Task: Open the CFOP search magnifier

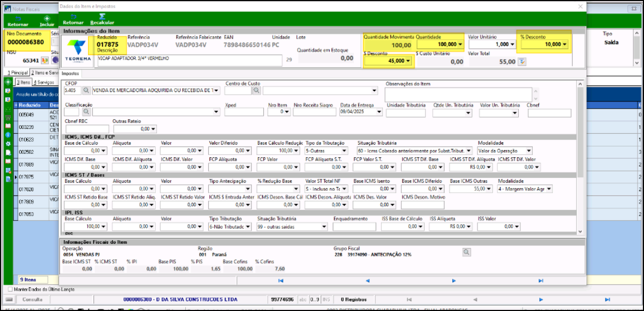Action: 86,90
